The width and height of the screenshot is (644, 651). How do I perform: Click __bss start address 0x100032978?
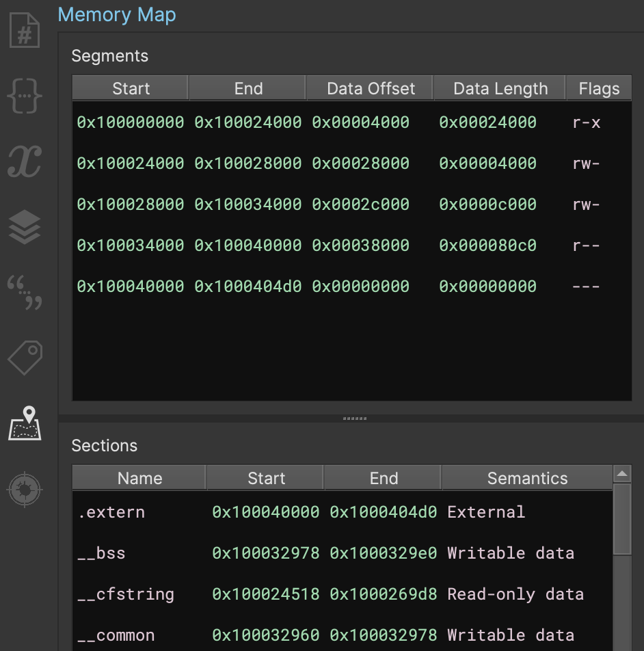(265, 553)
